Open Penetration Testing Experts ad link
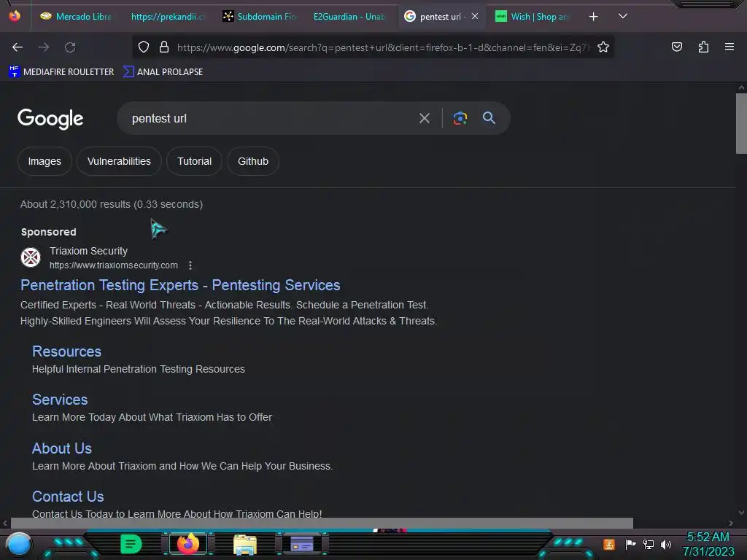This screenshot has height=560, width=747. [180, 285]
